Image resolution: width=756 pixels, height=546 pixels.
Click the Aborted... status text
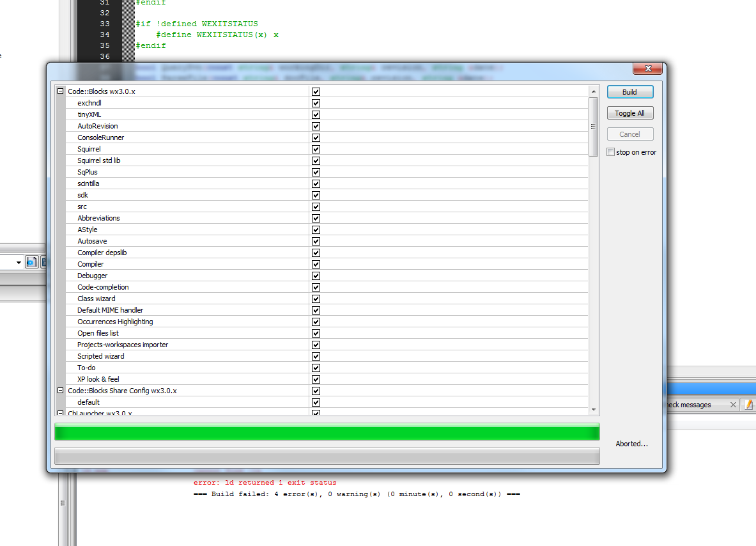coord(631,444)
